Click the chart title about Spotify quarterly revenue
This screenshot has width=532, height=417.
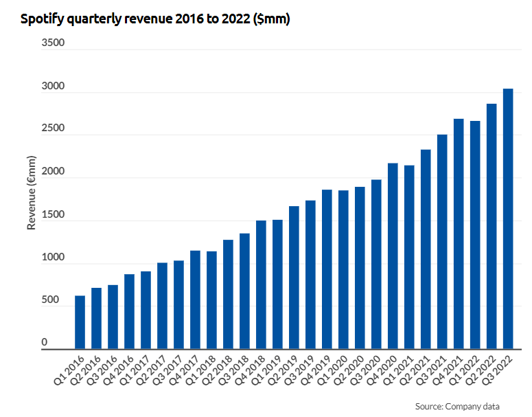(155, 20)
